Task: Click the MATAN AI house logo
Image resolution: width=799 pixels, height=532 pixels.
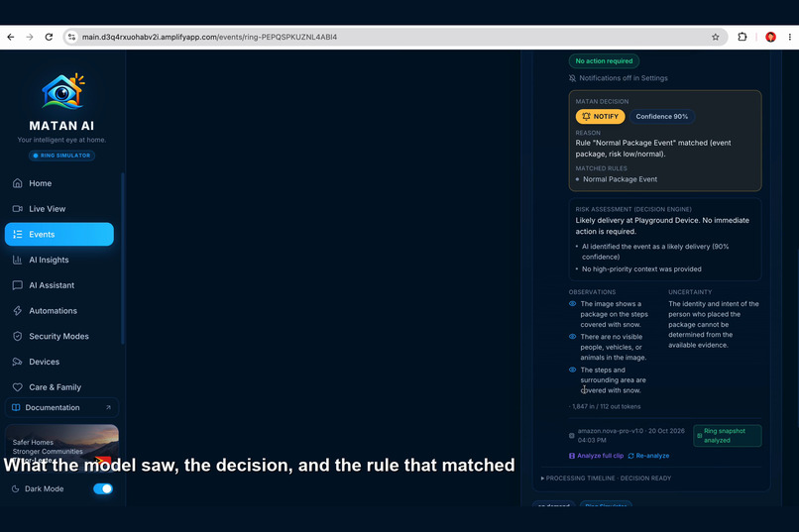Action: [62, 91]
